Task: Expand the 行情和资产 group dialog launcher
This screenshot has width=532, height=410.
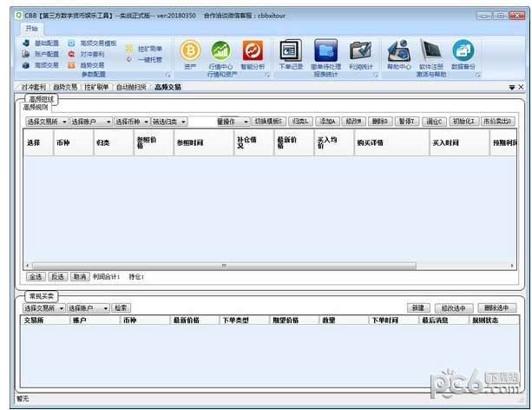Action: (x=267, y=75)
